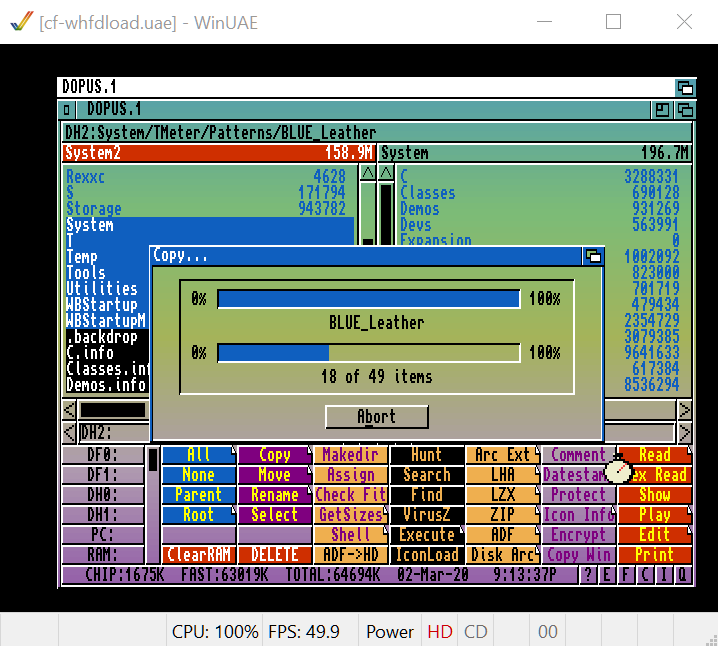718x646 pixels.
Task: Click the Shell button
Action: coord(351,535)
